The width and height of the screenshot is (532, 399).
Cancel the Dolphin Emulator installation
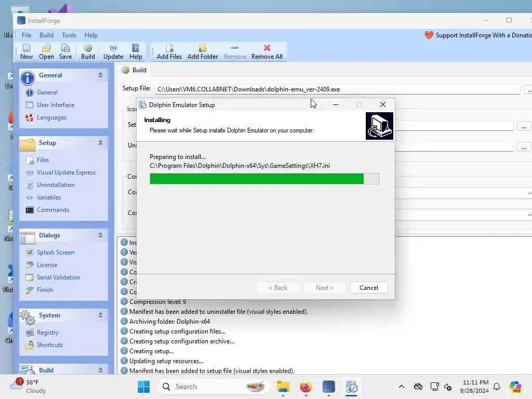point(369,288)
